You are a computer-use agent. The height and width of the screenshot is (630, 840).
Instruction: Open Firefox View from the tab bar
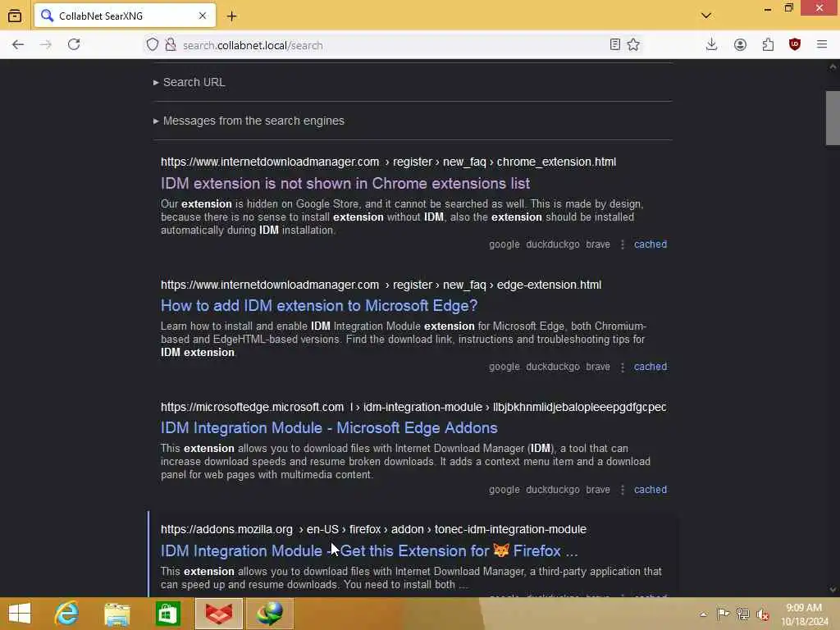[x=15, y=16]
